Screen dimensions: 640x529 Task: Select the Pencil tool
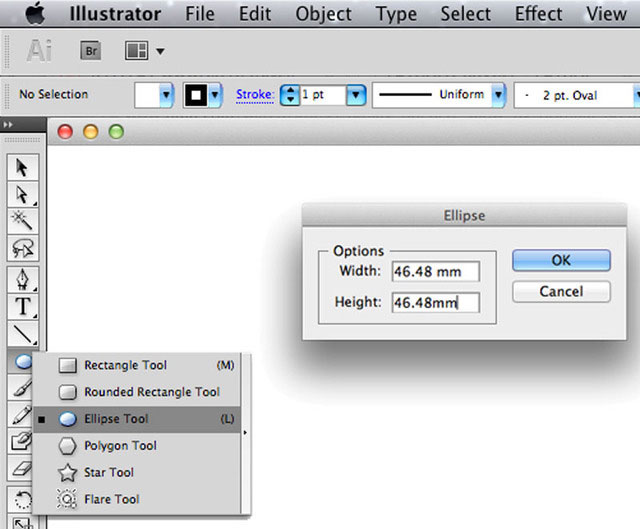tap(20, 415)
